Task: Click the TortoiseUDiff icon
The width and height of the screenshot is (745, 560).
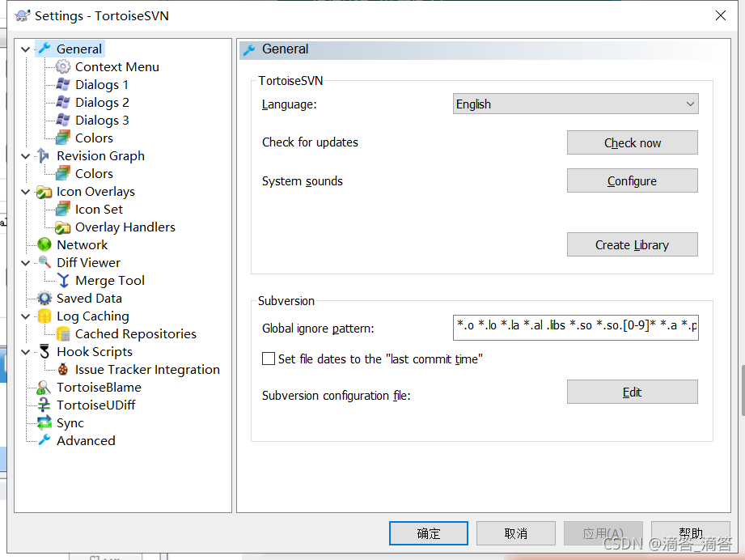Action: pyautogui.click(x=44, y=405)
